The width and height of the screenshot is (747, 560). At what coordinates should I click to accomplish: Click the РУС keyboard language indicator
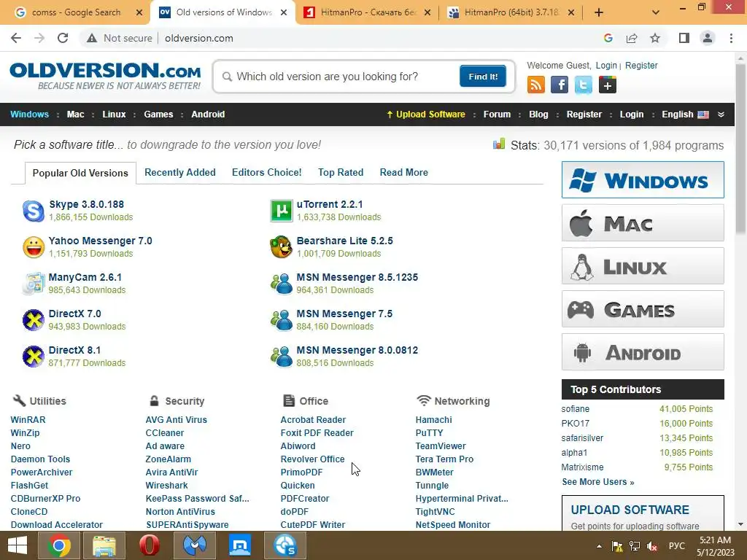[676, 545]
